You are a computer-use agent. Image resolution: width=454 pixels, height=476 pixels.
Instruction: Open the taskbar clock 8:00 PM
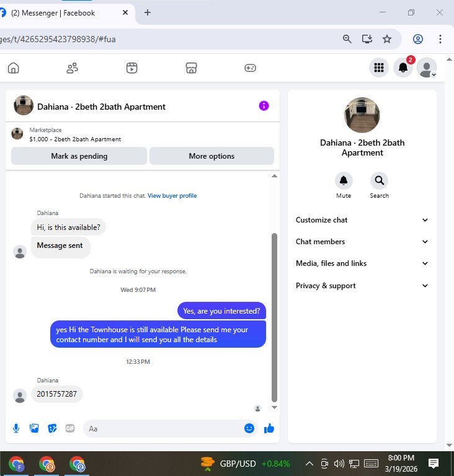click(401, 463)
